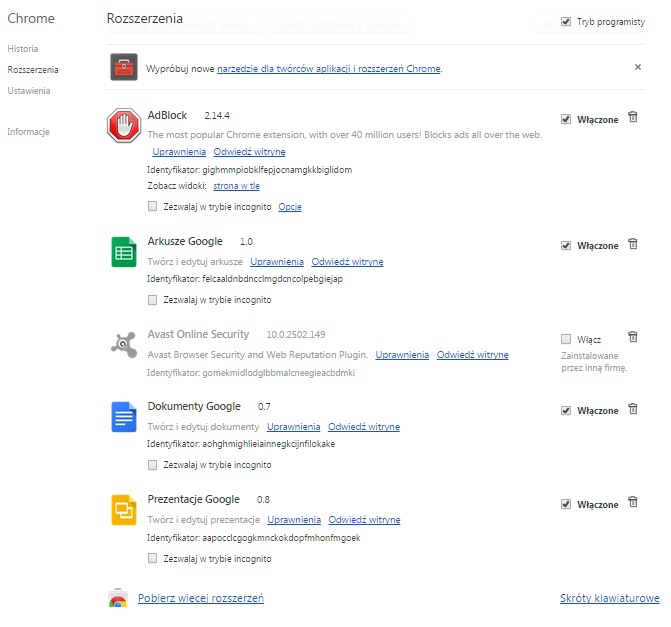The height and width of the screenshot is (627, 671).
Task: Open Historia in the sidebar
Action: [23, 49]
